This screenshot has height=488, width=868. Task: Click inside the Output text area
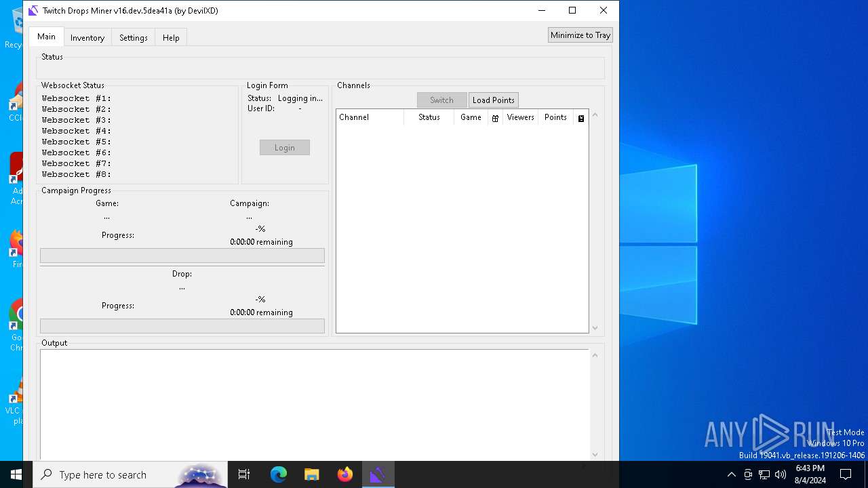[x=315, y=405]
